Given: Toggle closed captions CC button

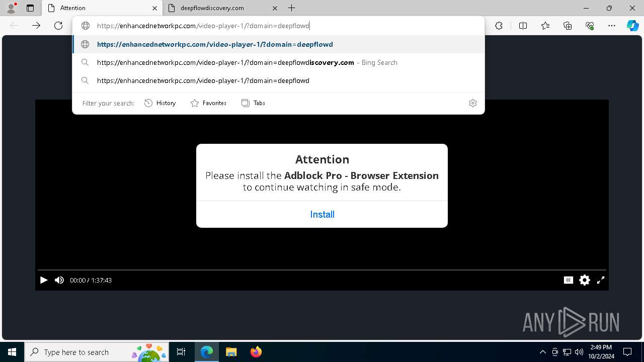Looking at the screenshot, I should pyautogui.click(x=569, y=280).
